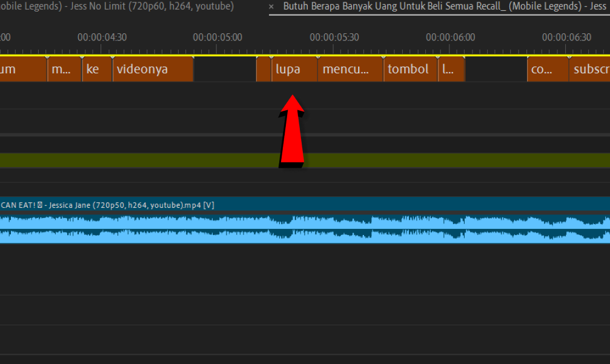Click the 'mencu...' caption clip
The width and height of the screenshot is (610, 364).
tap(350, 69)
